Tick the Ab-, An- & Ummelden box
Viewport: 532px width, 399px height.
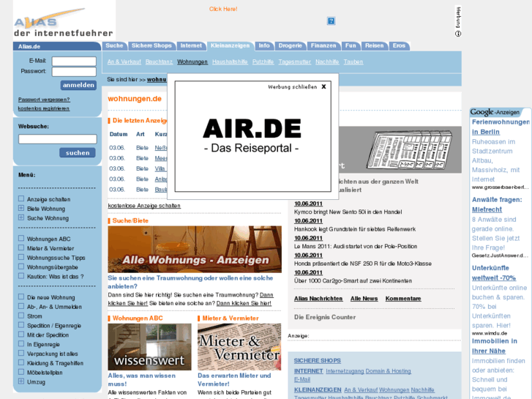[21, 306]
